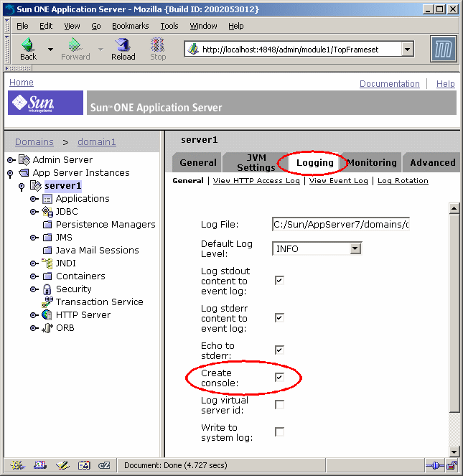This screenshot has height=476, width=463.
Task: Click the Persistence Managers folder icon
Action: tap(47, 225)
